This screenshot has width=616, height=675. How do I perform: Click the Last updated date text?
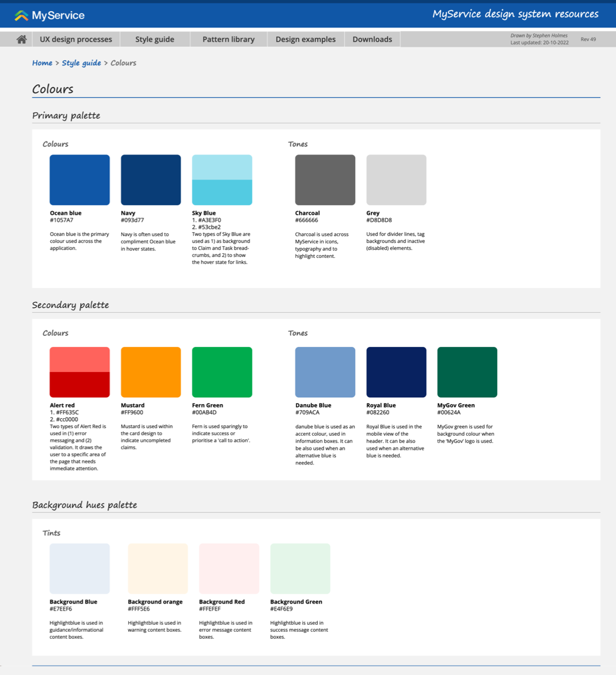pos(539,43)
